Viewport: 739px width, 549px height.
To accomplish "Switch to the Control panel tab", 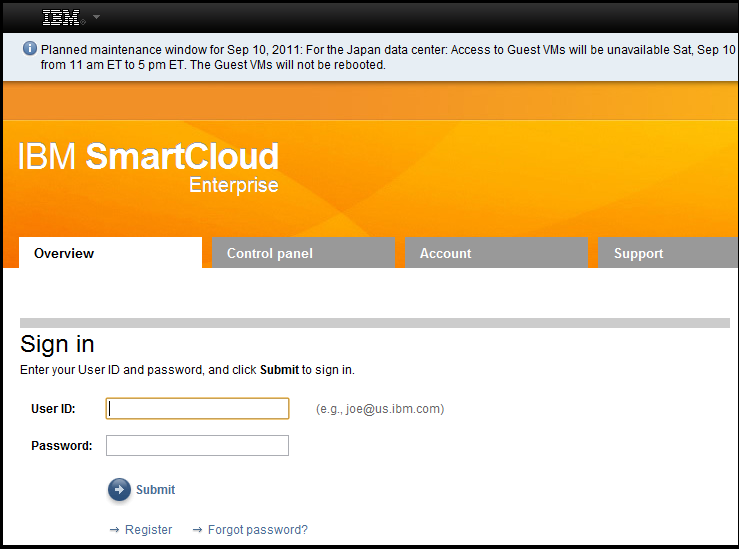I will tap(303, 253).
